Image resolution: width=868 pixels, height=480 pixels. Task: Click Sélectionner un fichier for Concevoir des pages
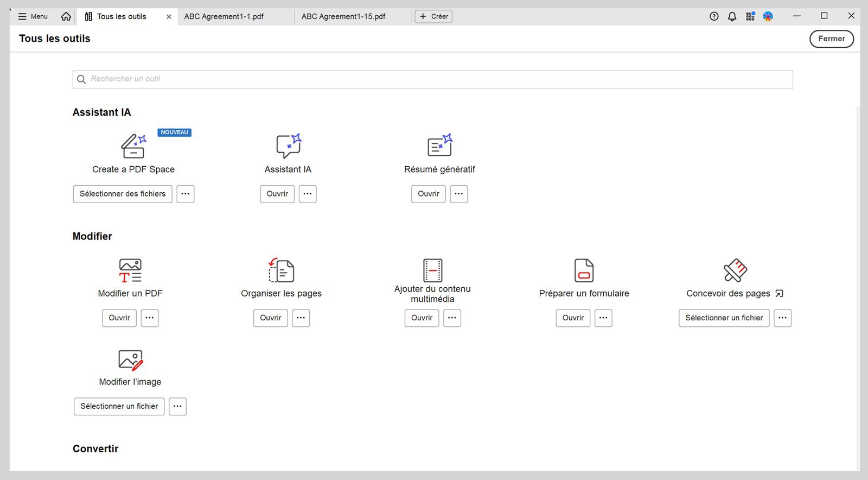(724, 318)
